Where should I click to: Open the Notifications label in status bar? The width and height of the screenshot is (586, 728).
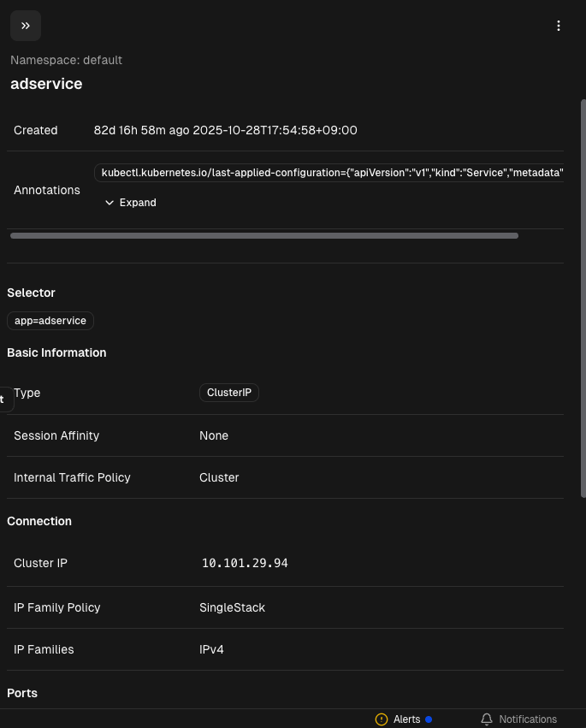tap(528, 719)
